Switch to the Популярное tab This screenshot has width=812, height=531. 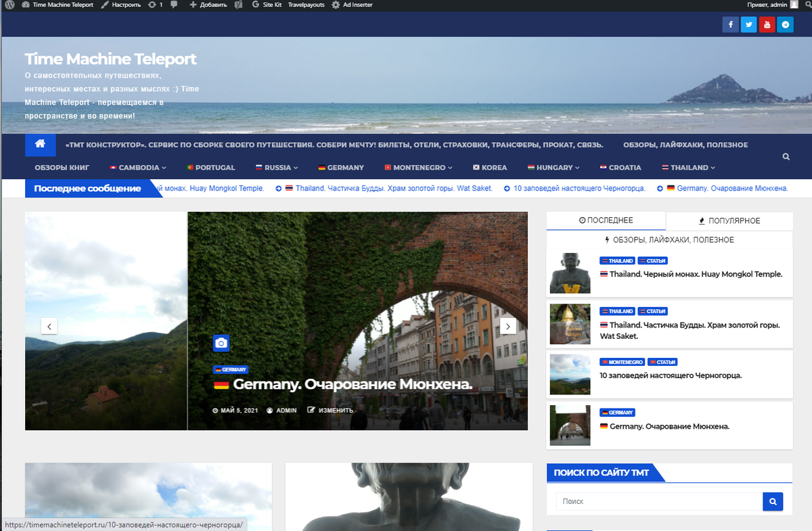(729, 221)
